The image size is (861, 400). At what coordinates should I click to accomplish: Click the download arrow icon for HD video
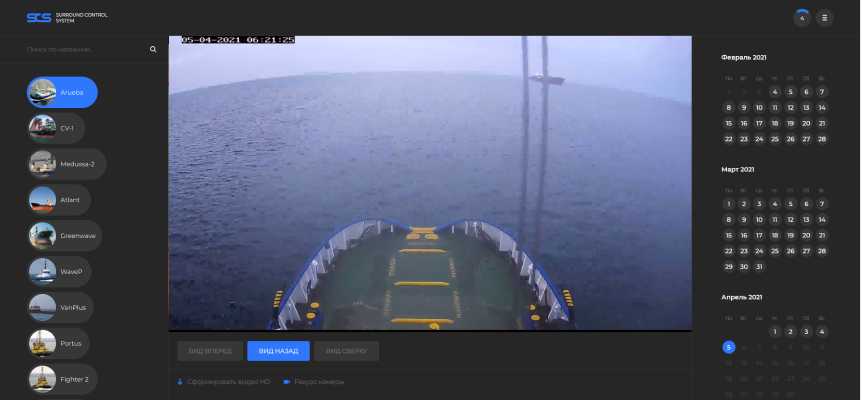point(180,382)
